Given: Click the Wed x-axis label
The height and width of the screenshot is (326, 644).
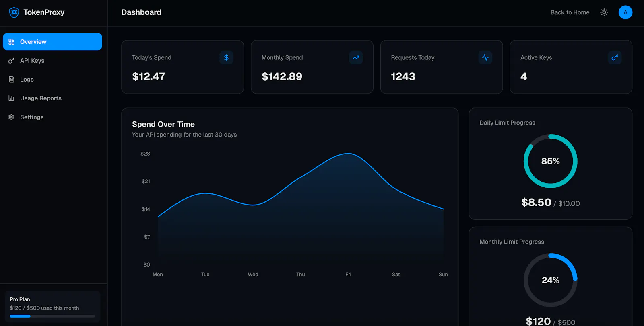Looking at the screenshot, I should (253, 274).
